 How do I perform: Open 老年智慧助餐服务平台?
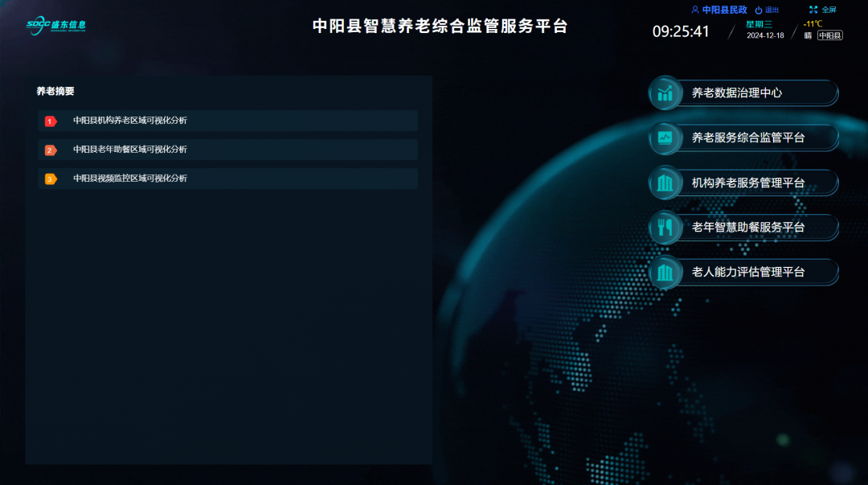coord(744,228)
